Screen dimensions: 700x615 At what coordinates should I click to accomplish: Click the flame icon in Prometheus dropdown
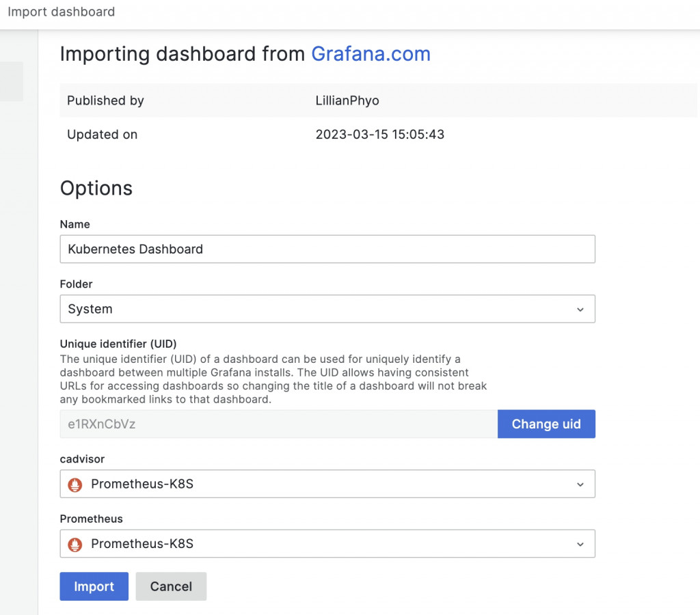pos(75,544)
